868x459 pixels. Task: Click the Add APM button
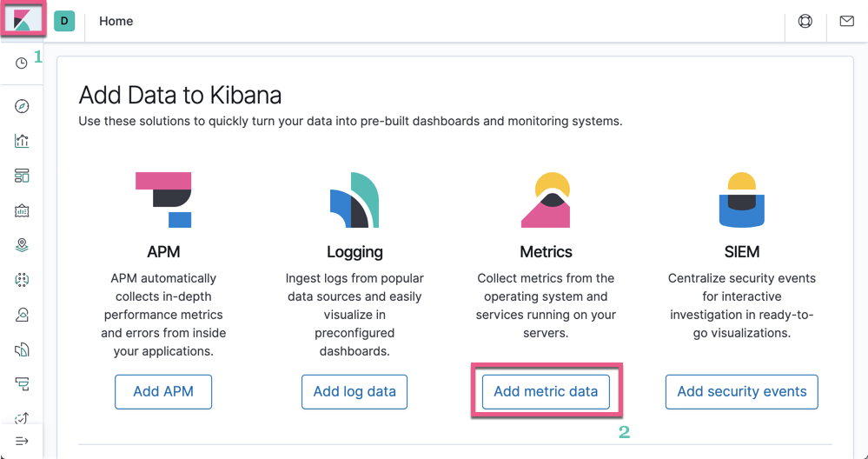(x=163, y=391)
